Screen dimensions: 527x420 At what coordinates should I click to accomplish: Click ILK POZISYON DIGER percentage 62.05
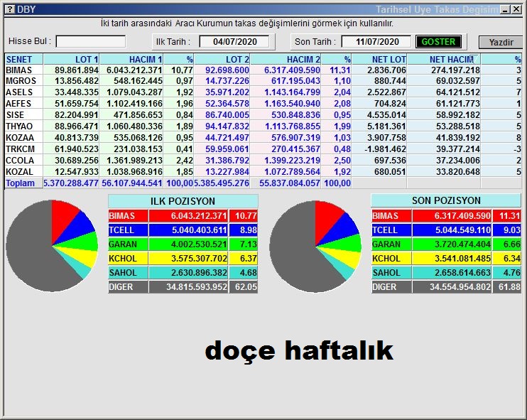click(246, 287)
